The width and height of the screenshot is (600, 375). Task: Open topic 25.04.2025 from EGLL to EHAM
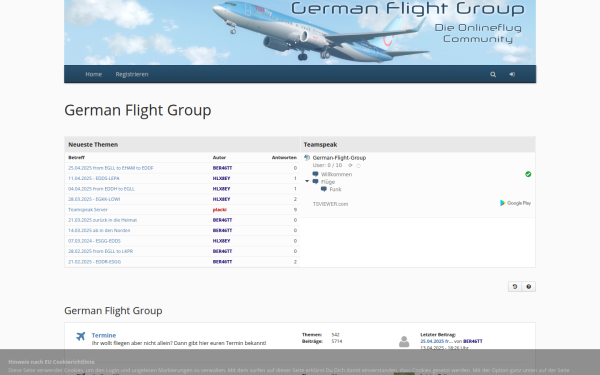pos(111,168)
